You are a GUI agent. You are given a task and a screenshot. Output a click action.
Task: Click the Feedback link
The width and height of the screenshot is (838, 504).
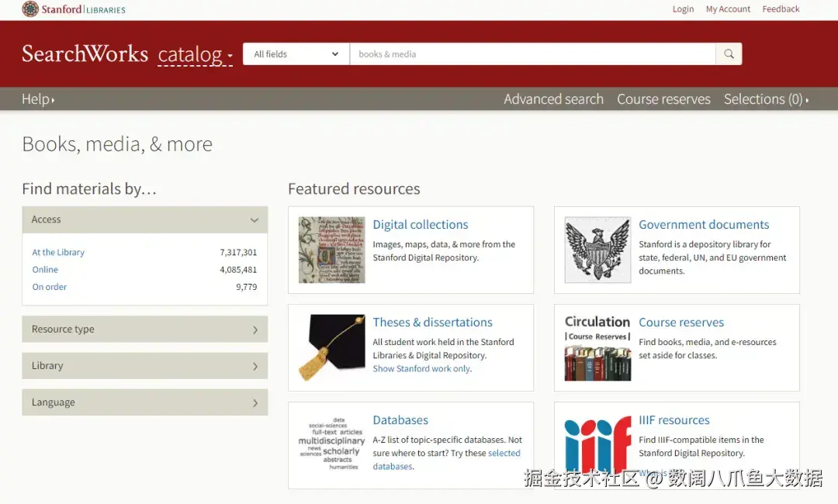coord(781,9)
